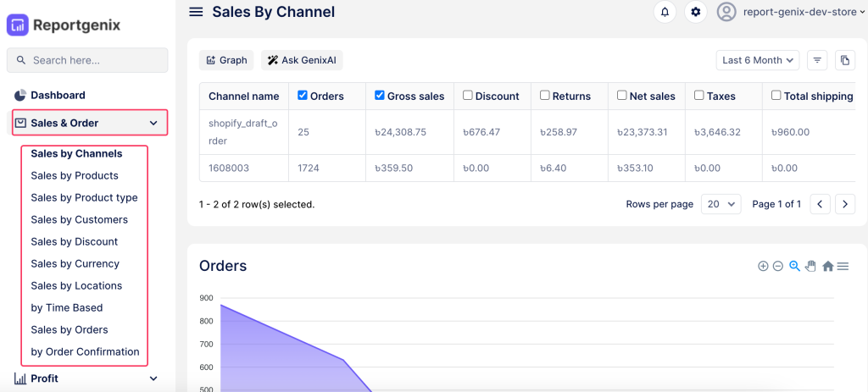Image resolution: width=868 pixels, height=392 pixels.
Task: Click the copy icon above the table
Action: [x=844, y=60]
